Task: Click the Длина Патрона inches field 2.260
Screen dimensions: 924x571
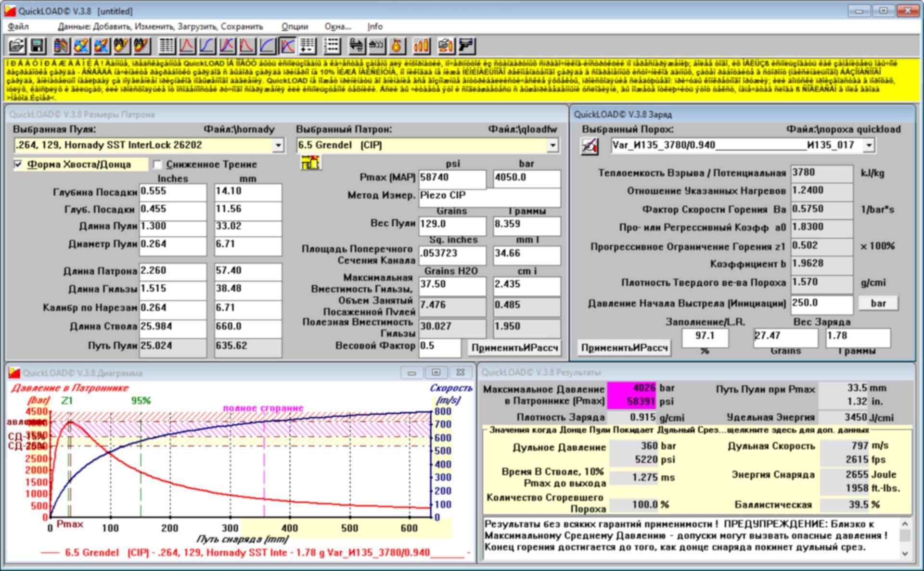Action: coord(173,271)
